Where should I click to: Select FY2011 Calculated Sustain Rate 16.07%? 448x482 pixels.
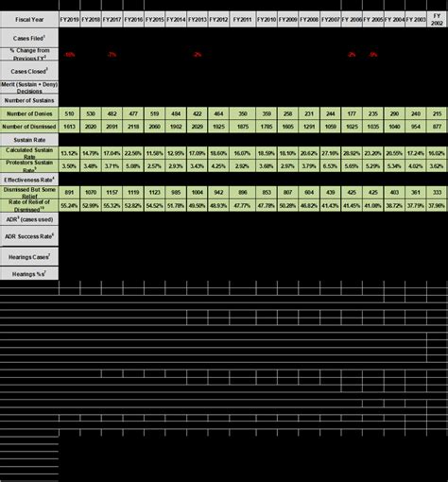coord(243,153)
